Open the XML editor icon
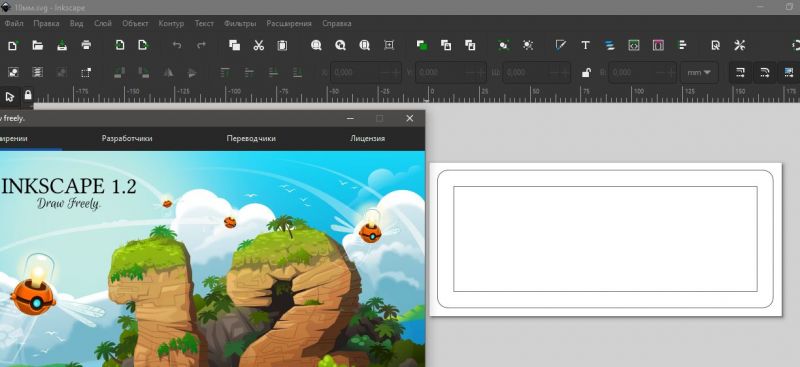This screenshot has width=800, height=367. [x=634, y=45]
